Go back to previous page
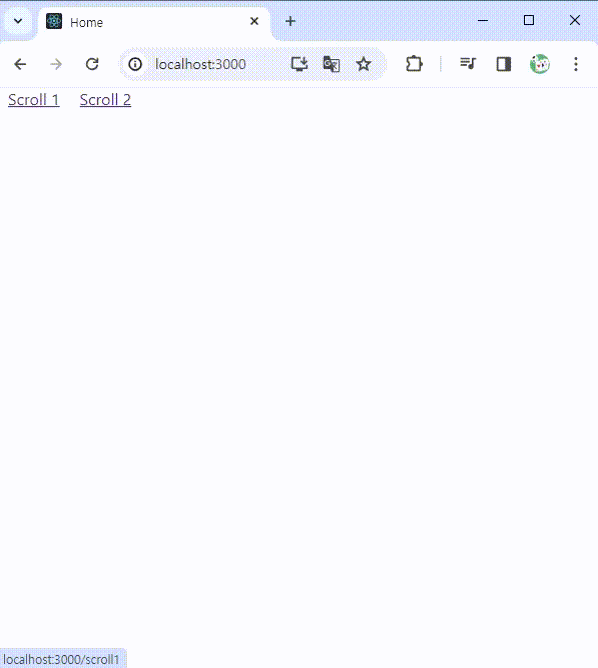Viewport: 598px width, 668px height. (20, 64)
